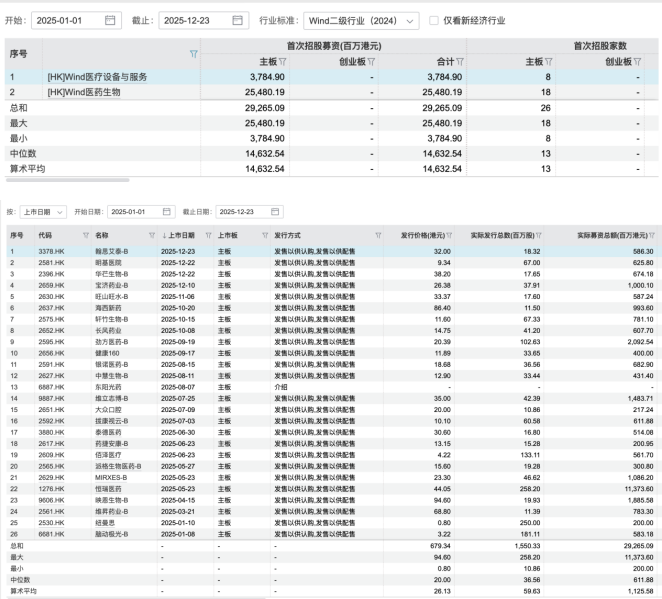Viewport: 662px width, 599px height.
Task: Open the calendar picker for 开始 date
Action: 110,20
